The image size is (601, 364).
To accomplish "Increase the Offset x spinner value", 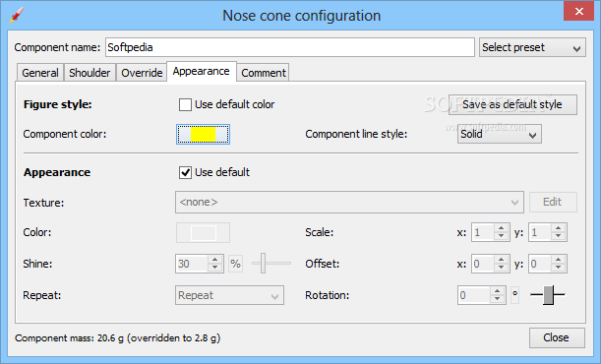I will pyautogui.click(x=502, y=260).
